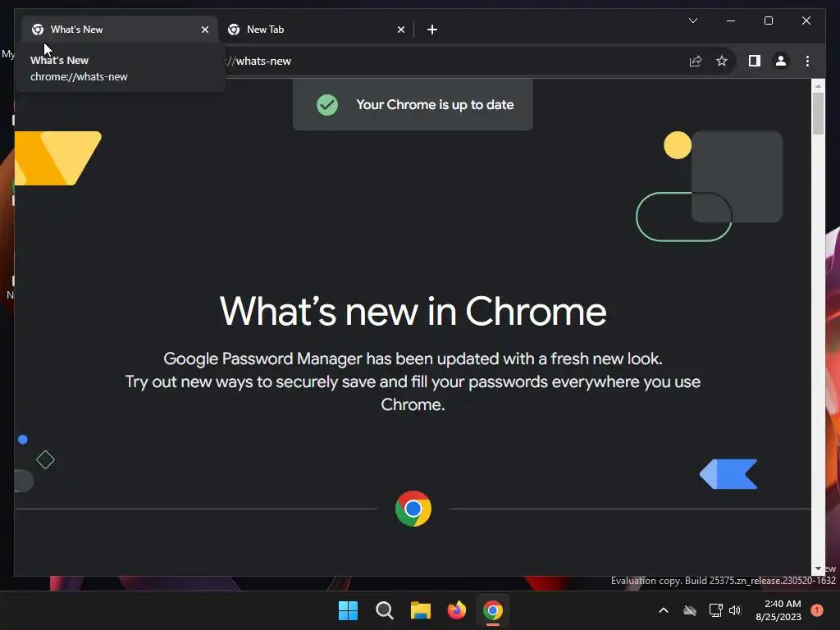
Task: Click "Your Chrome is up to date" text
Action: coord(435,104)
